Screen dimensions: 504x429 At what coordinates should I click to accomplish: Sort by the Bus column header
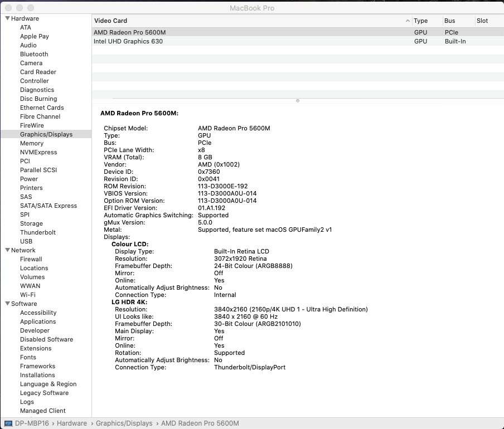pos(450,21)
